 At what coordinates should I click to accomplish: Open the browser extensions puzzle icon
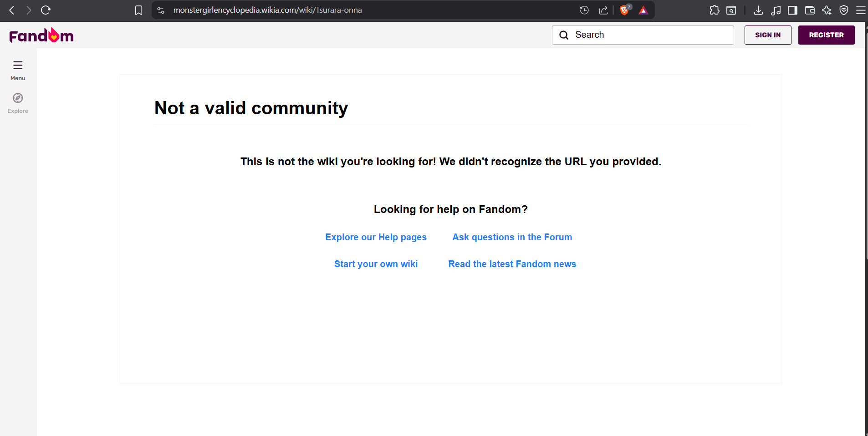(x=715, y=10)
